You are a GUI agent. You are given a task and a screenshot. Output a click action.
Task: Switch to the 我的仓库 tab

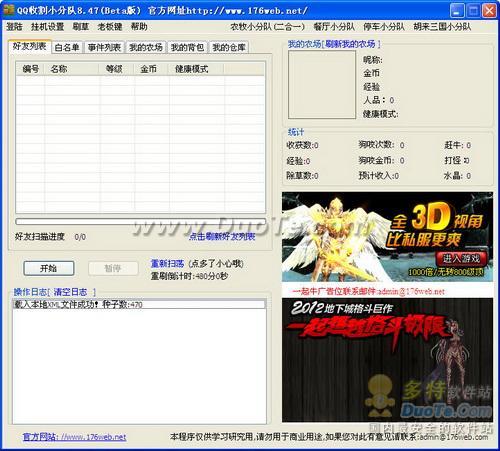pyautogui.click(x=229, y=48)
